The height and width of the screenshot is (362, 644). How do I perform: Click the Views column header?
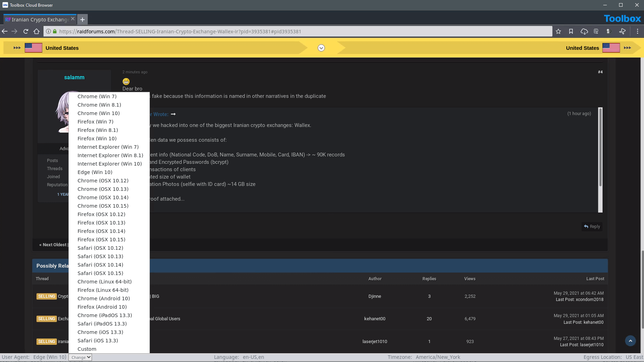coord(470,279)
